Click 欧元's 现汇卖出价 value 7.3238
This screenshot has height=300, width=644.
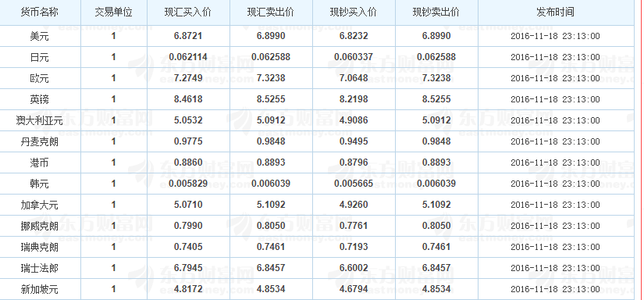(x=271, y=78)
